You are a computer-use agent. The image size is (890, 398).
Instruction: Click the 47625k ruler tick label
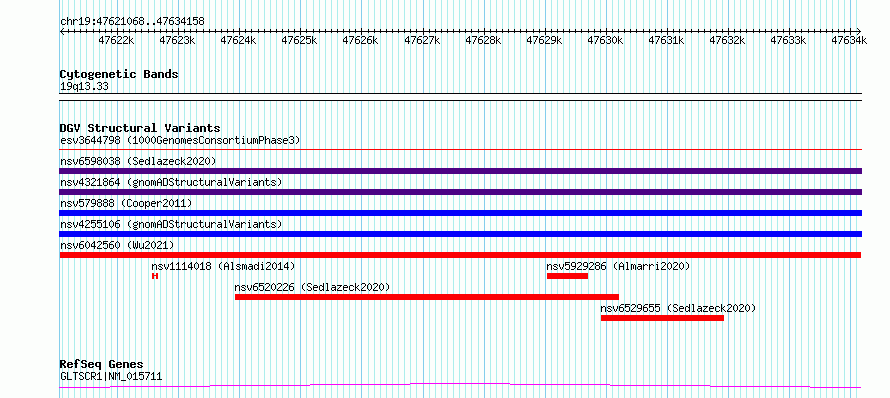click(300, 40)
